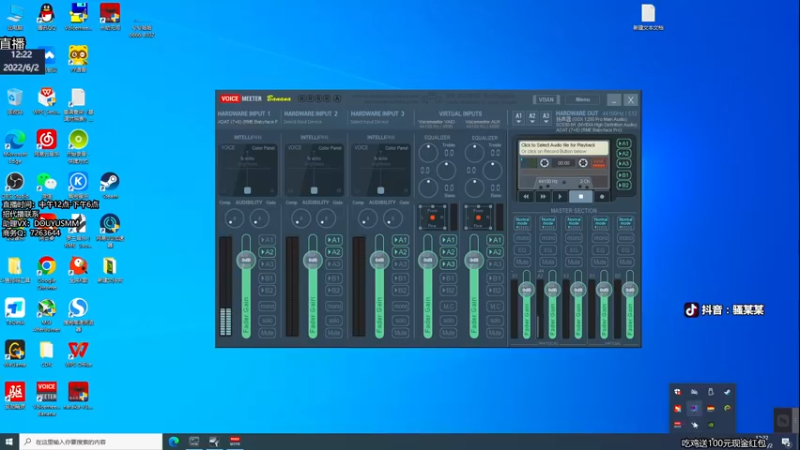Click Hardware Input 2 Comp knob
Screen dimensions: 800x450
301,219
